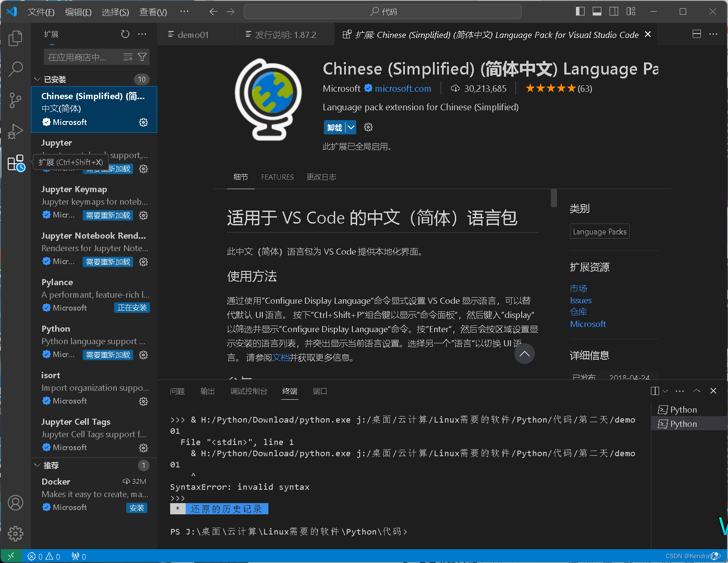Open the split terminal dropdown arrow
Screen dimensions: 728x563
point(665,391)
